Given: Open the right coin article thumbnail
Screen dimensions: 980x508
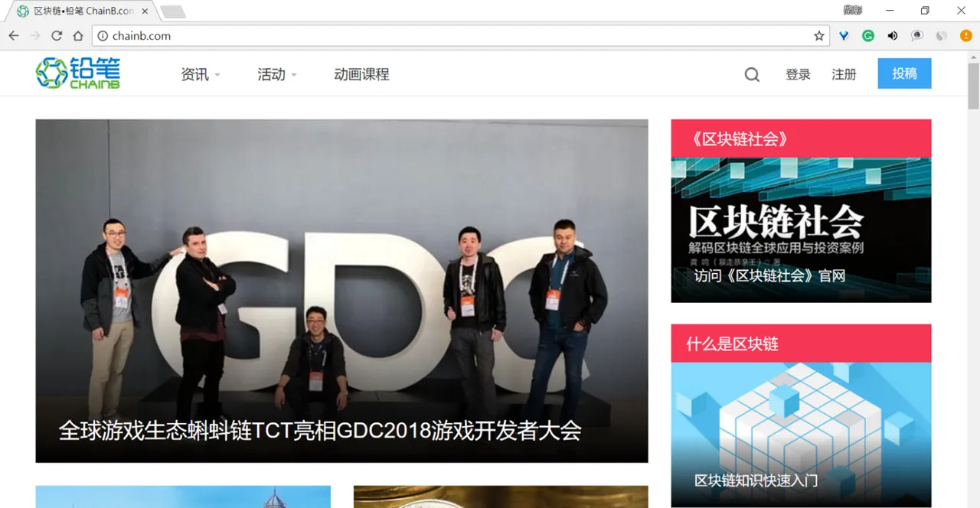Looking at the screenshot, I should [501, 497].
